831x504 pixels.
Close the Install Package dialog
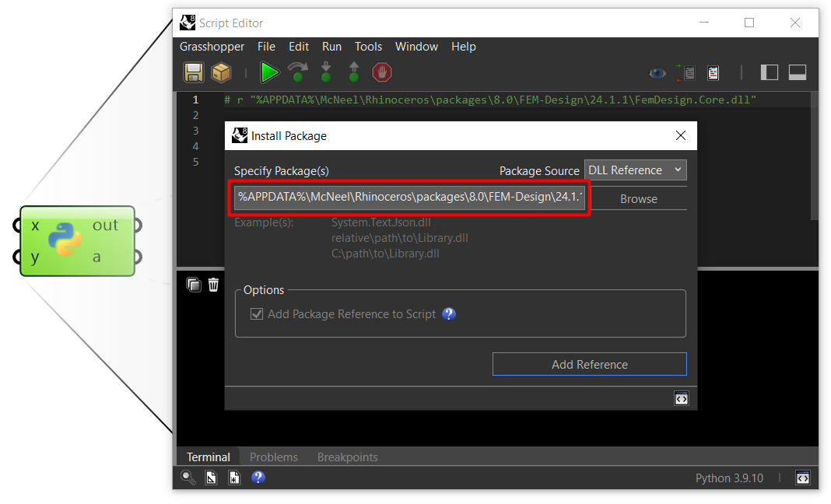681,135
